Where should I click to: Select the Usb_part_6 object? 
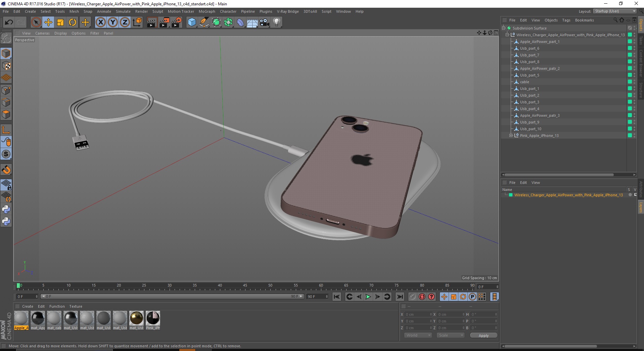(x=530, y=48)
